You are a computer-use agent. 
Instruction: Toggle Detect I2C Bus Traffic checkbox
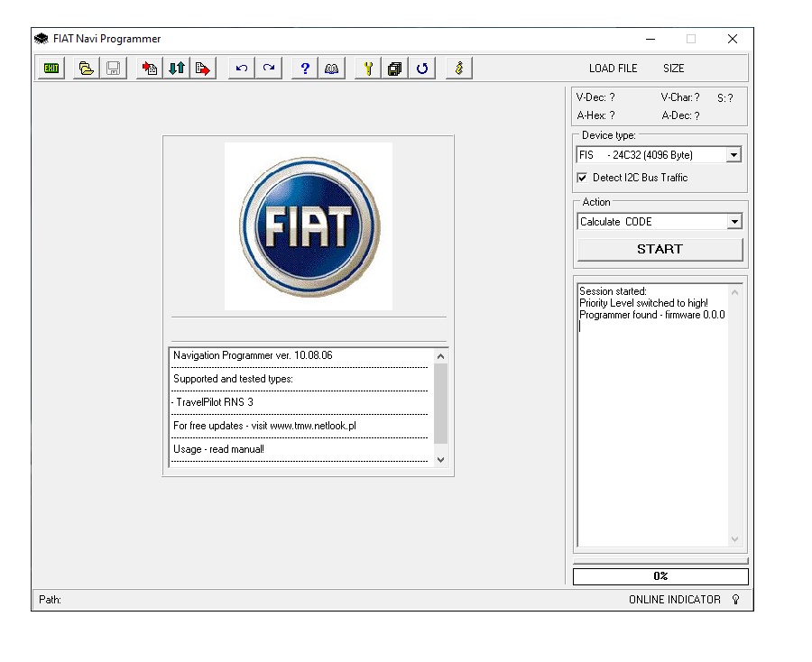click(582, 178)
